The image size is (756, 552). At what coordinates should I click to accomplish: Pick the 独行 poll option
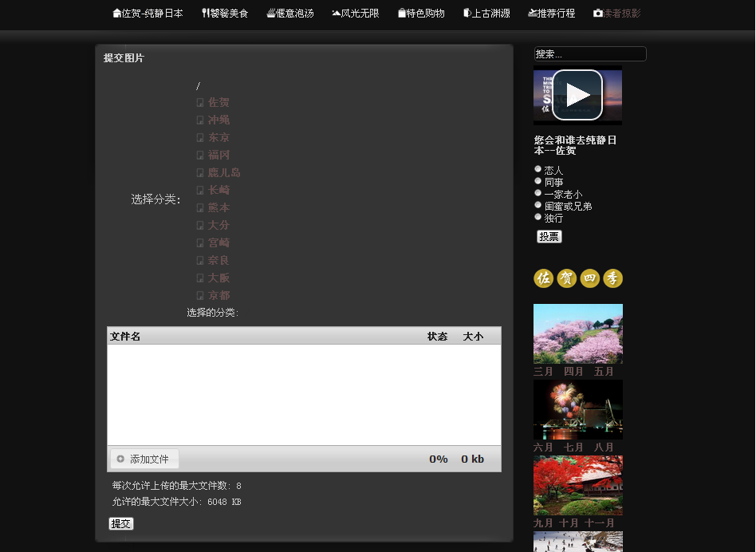pos(538,217)
